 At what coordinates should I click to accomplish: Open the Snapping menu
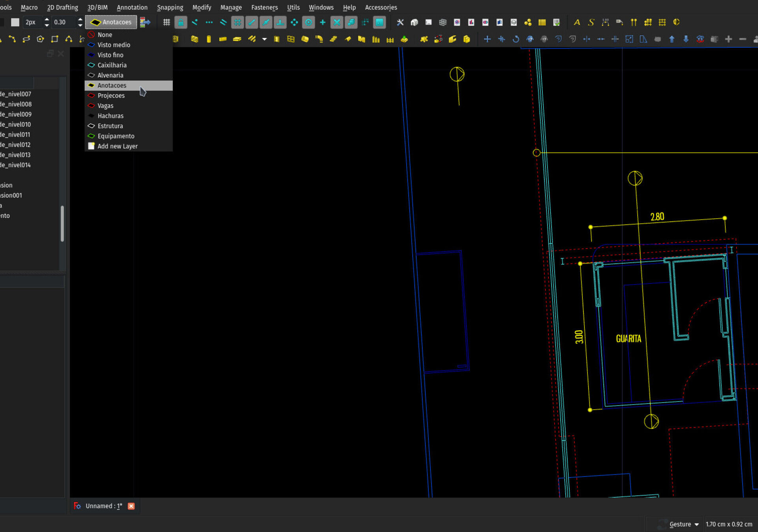point(170,7)
